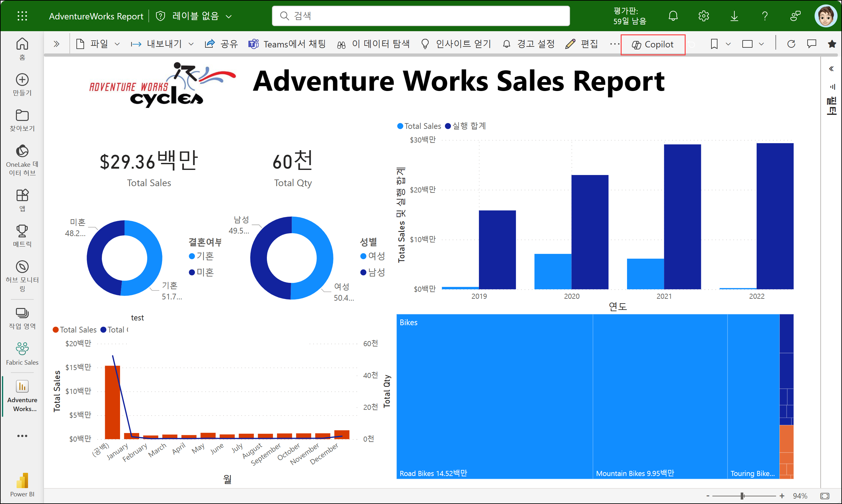
Task: Open the OneLake data hub icon
Action: [x=22, y=151]
